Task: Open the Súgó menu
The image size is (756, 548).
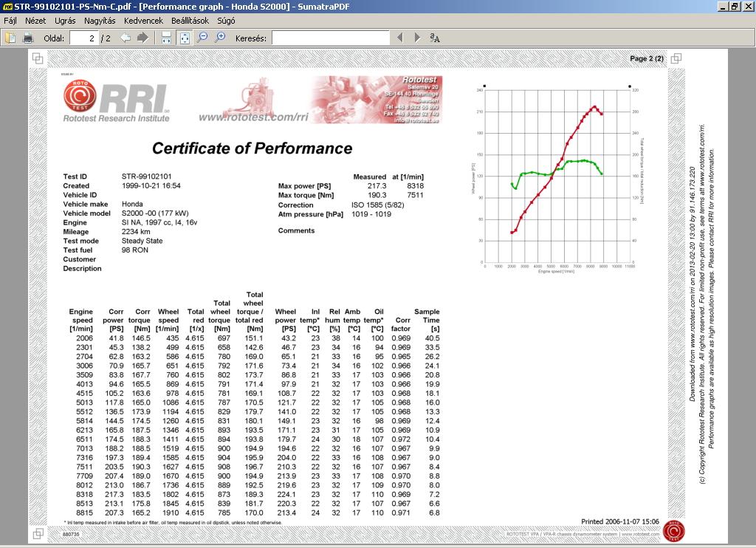Action: (226, 21)
